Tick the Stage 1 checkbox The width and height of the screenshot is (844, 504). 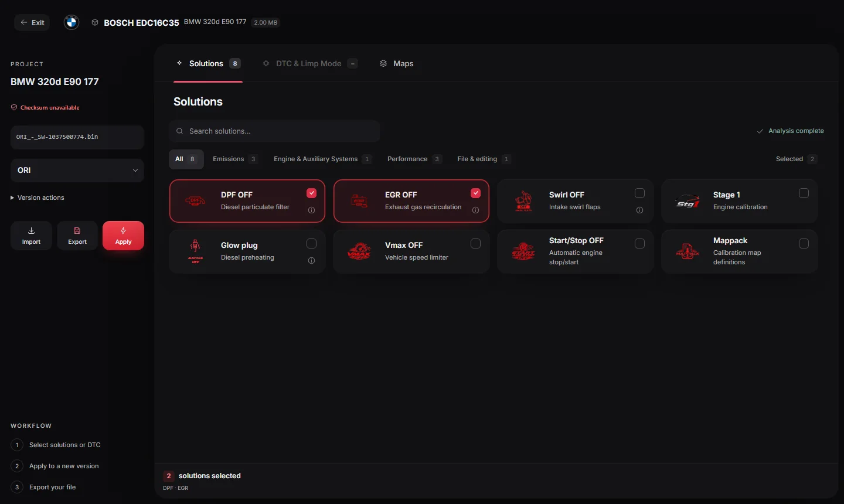click(x=804, y=193)
